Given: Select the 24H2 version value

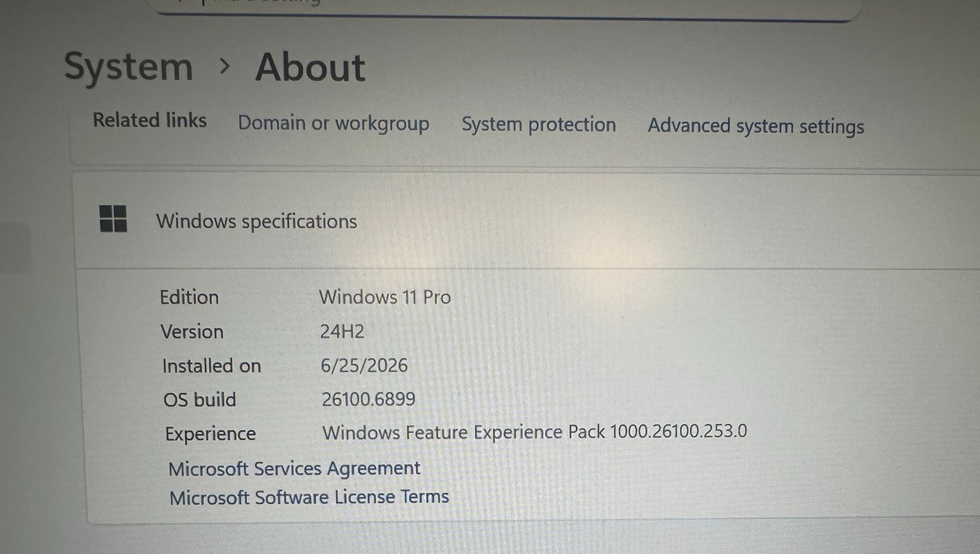Looking at the screenshot, I should tap(342, 331).
